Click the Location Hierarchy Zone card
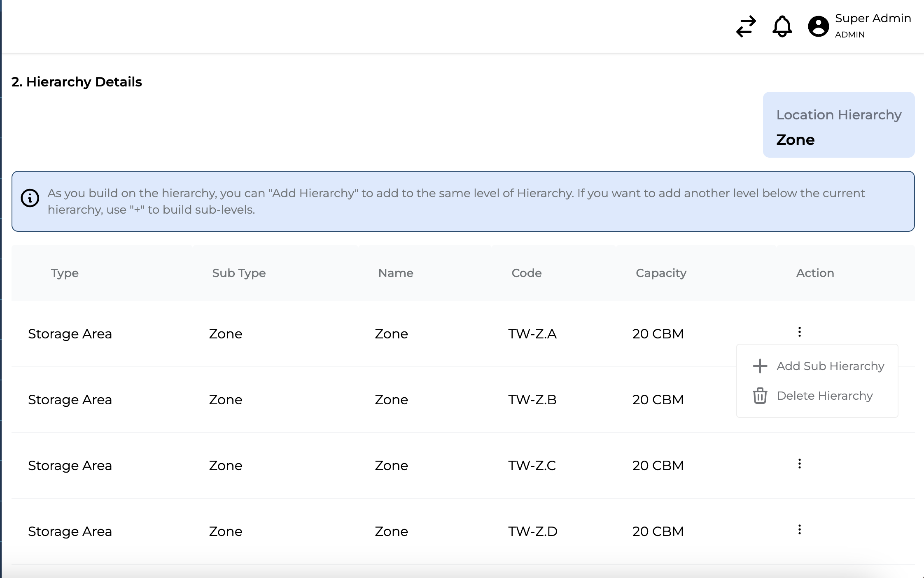The width and height of the screenshot is (924, 578). [x=838, y=125]
